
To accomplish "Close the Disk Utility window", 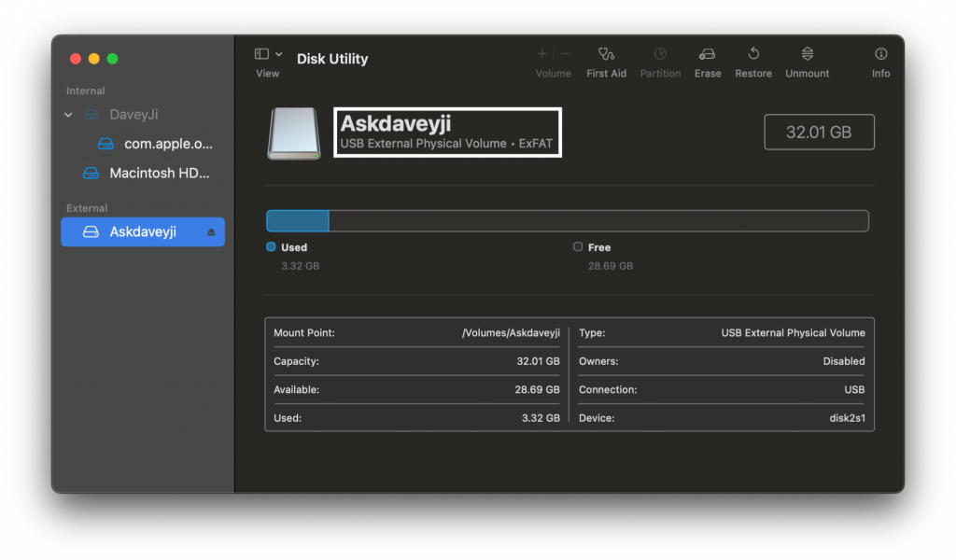I will (76, 59).
